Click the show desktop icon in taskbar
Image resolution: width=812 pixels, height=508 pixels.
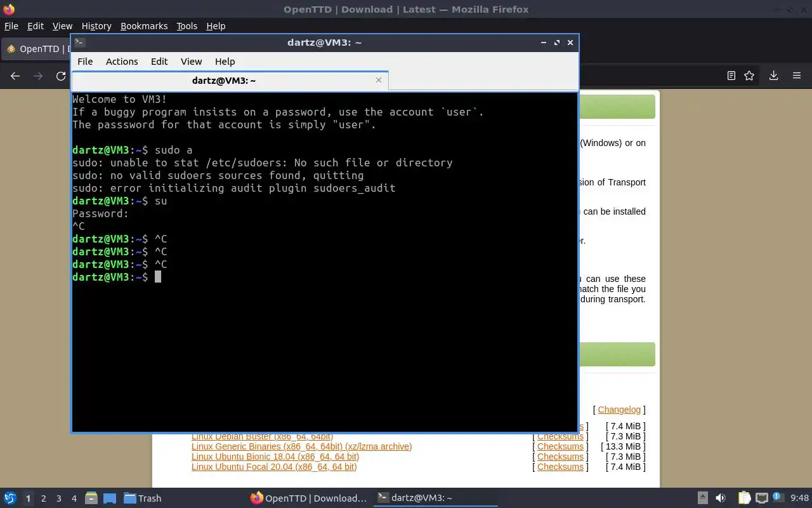click(110, 498)
